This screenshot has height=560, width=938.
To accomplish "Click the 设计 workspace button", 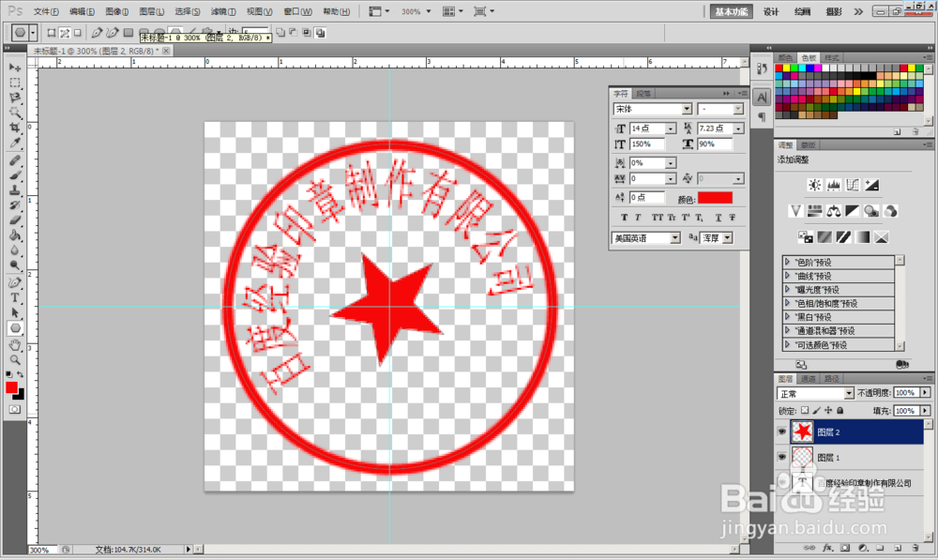I will (x=771, y=12).
